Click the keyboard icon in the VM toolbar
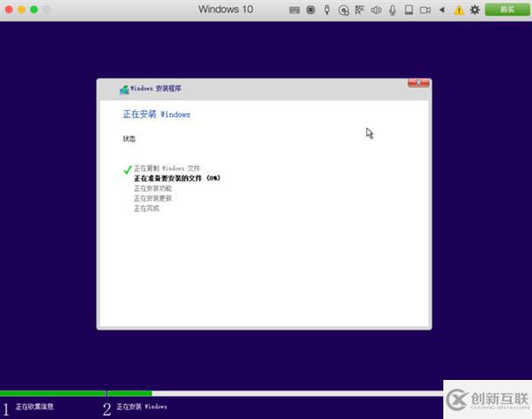The width and height of the screenshot is (532, 419). 294,10
